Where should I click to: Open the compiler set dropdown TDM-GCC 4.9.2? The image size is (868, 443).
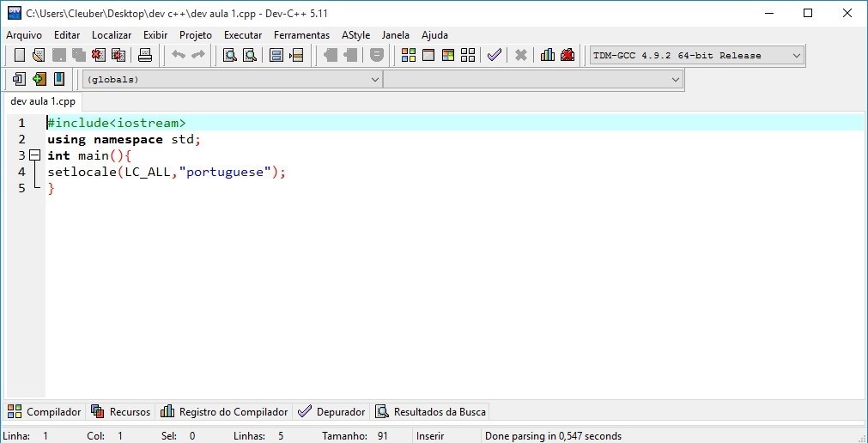(x=697, y=55)
